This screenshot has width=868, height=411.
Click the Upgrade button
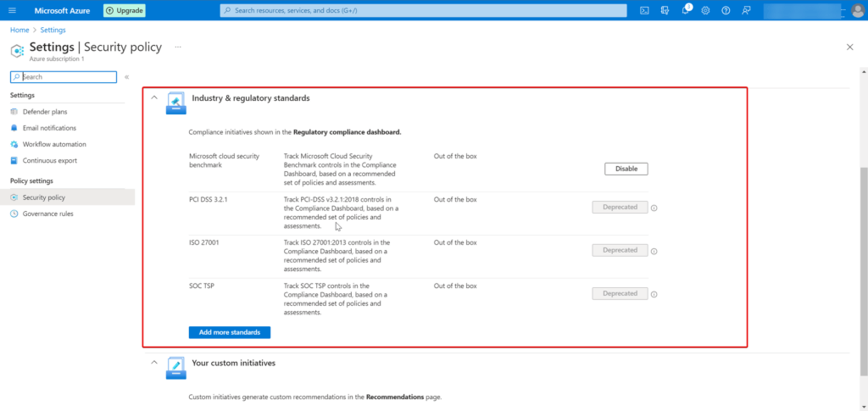click(x=125, y=10)
